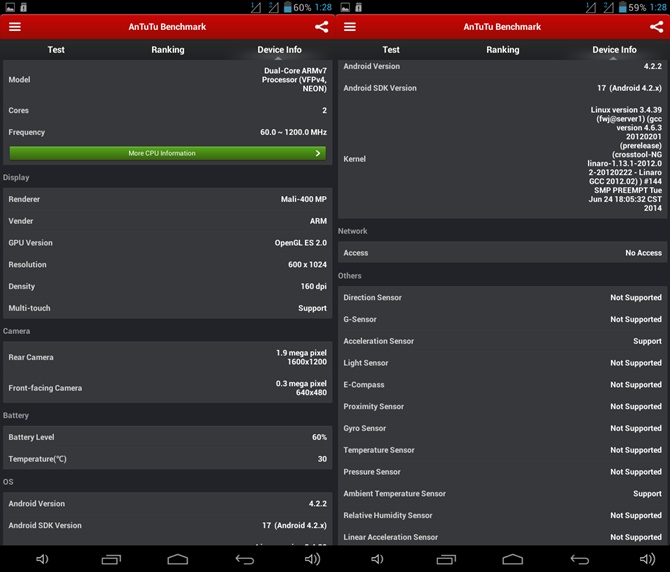Tap share icon on right AnTuTu screen
Viewport: 670px width, 572px height.
click(656, 27)
